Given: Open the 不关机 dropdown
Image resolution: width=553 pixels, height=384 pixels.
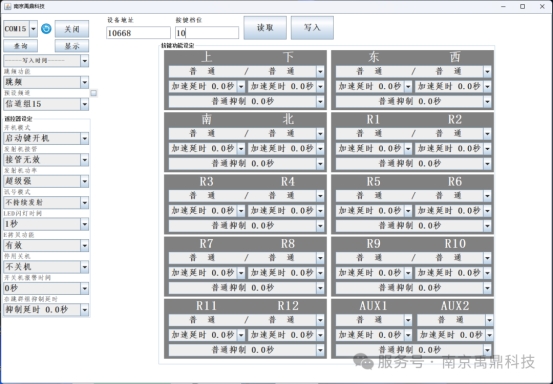Looking at the screenshot, I should [x=46, y=267].
